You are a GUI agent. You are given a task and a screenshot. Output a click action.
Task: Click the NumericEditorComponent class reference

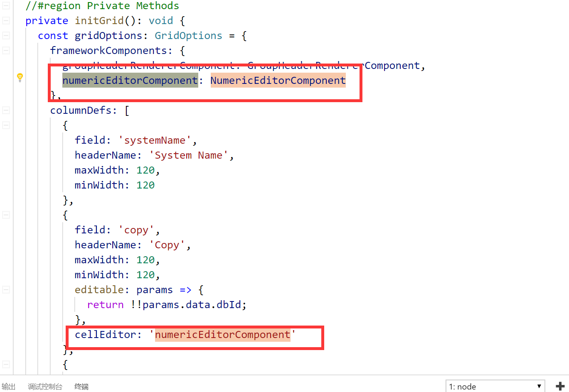pos(278,80)
